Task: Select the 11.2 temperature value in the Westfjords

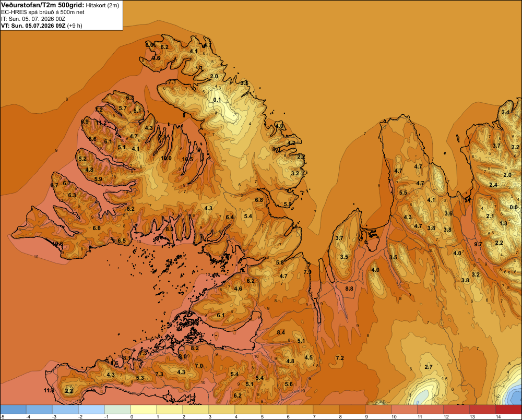Action: tap(101, 123)
